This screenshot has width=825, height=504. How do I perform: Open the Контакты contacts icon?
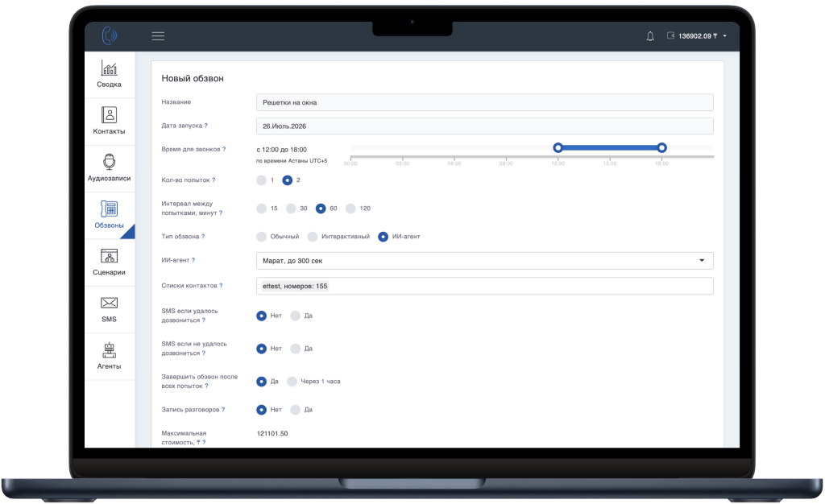pyautogui.click(x=109, y=114)
